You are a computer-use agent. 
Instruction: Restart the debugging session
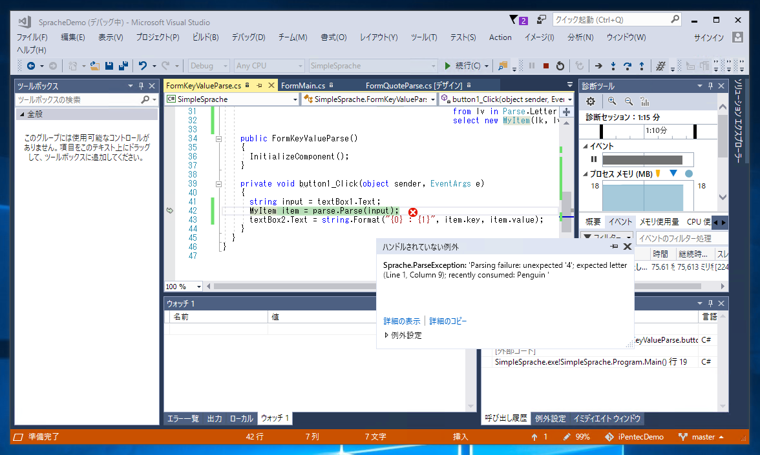click(x=560, y=66)
